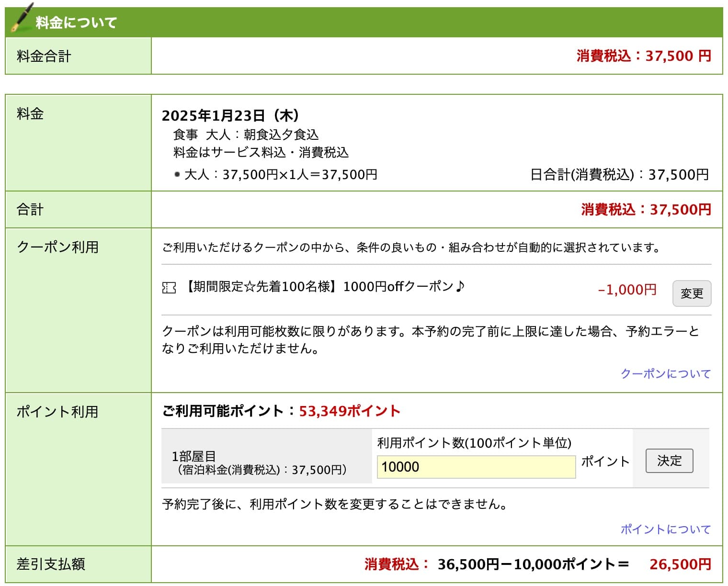Click the final 26,500円 payment amount
Screen dimensions: 728x586
680,564
